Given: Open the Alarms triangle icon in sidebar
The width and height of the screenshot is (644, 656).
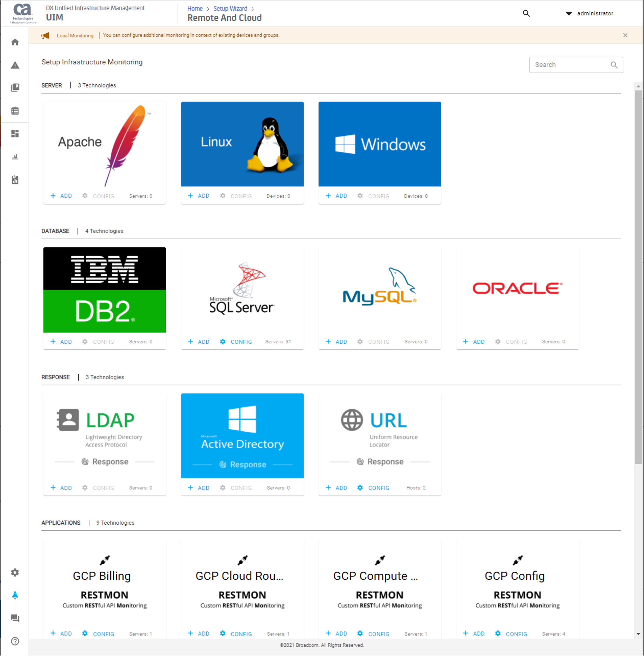Looking at the screenshot, I should click(x=15, y=65).
